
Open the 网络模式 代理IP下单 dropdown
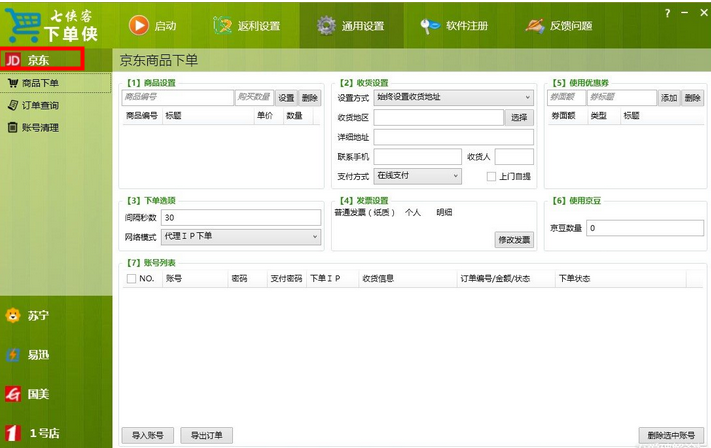click(x=241, y=237)
